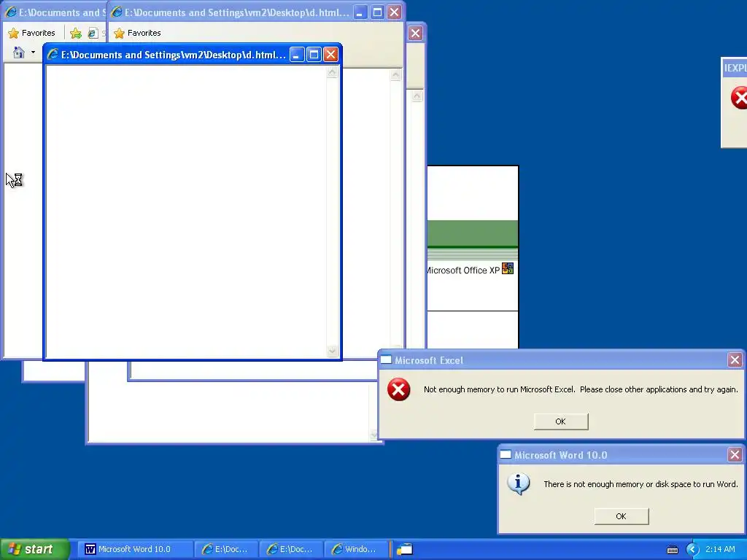Minimize the middle background d.html IE window
This screenshot has height=560, width=747.
360,12
